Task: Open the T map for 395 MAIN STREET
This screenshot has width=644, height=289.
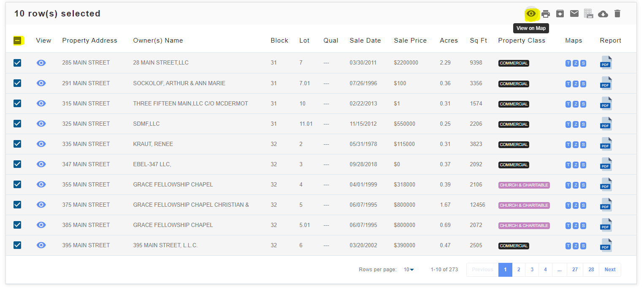Action: (x=568, y=246)
